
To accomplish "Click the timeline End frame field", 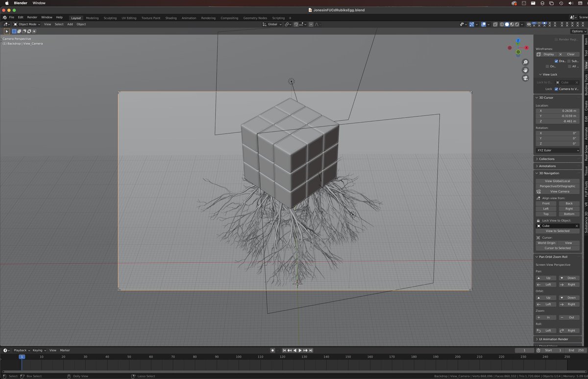I will [576, 351].
